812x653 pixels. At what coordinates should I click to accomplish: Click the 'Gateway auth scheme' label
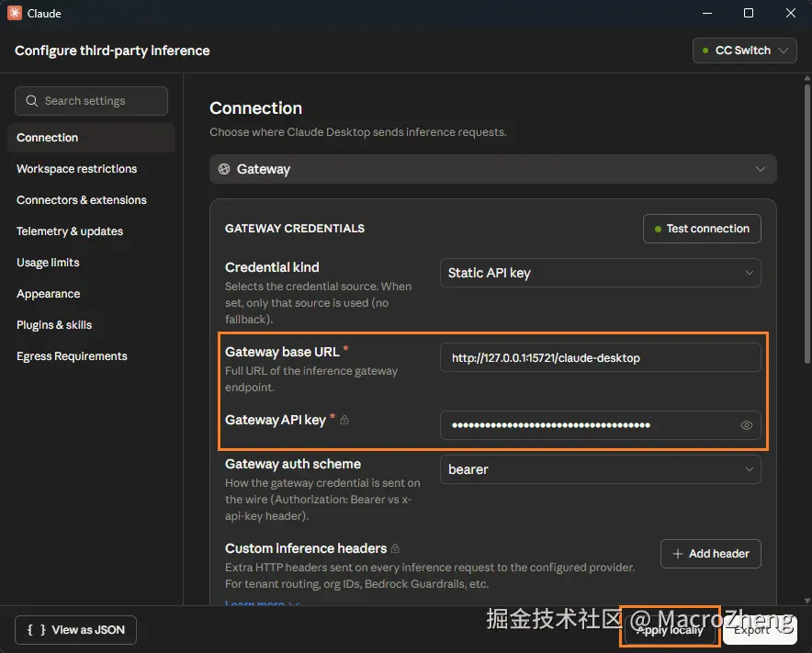click(293, 464)
